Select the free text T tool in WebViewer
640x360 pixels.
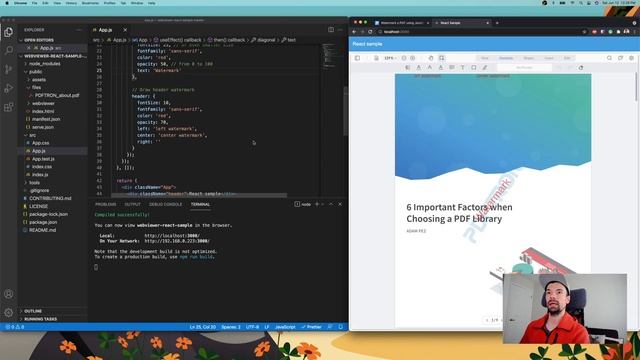click(x=462, y=67)
